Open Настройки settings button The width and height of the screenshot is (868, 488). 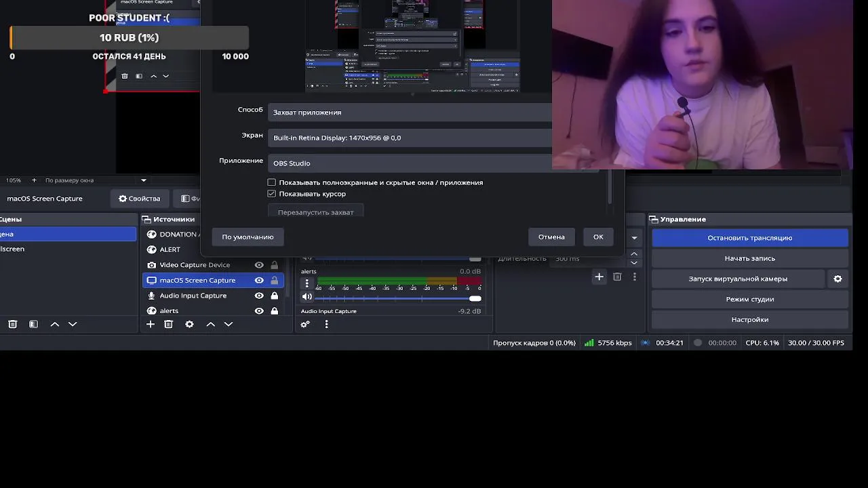[750, 319]
